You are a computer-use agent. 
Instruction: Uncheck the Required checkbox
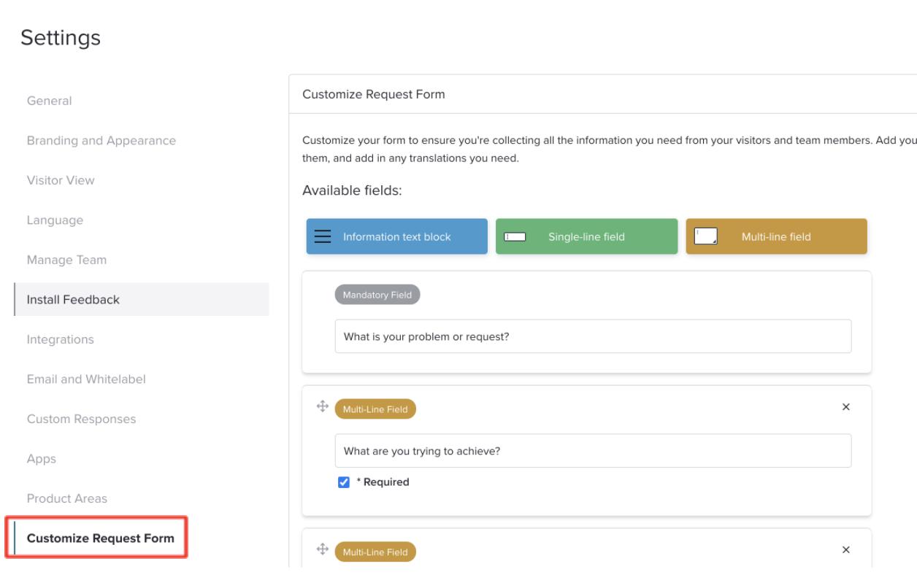coord(344,482)
